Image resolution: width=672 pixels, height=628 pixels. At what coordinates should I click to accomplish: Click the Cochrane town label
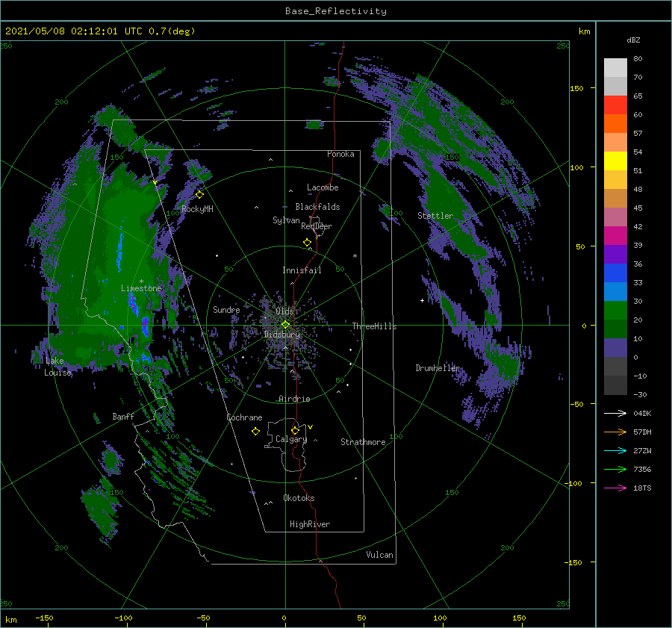coord(244,417)
